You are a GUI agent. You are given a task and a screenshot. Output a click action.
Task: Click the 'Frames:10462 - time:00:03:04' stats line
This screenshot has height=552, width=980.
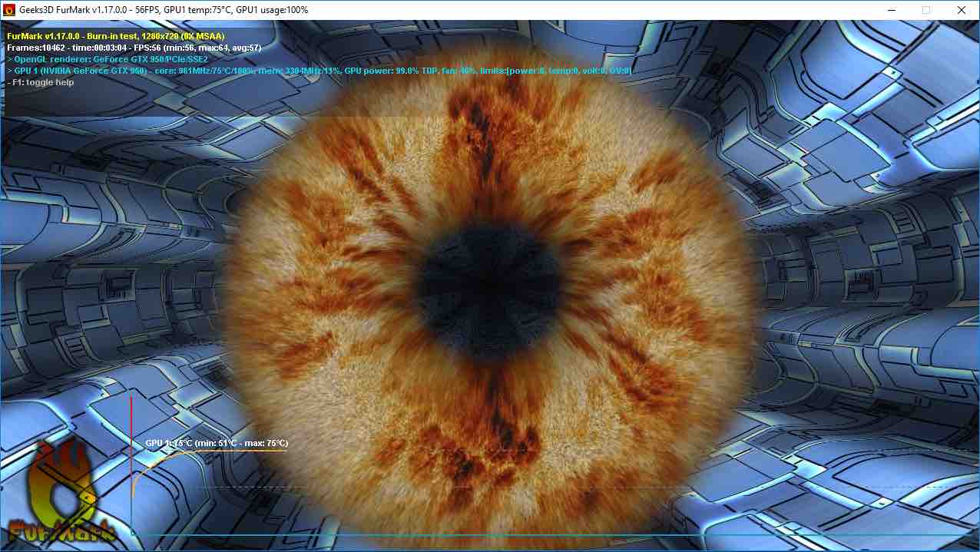coord(134,47)
